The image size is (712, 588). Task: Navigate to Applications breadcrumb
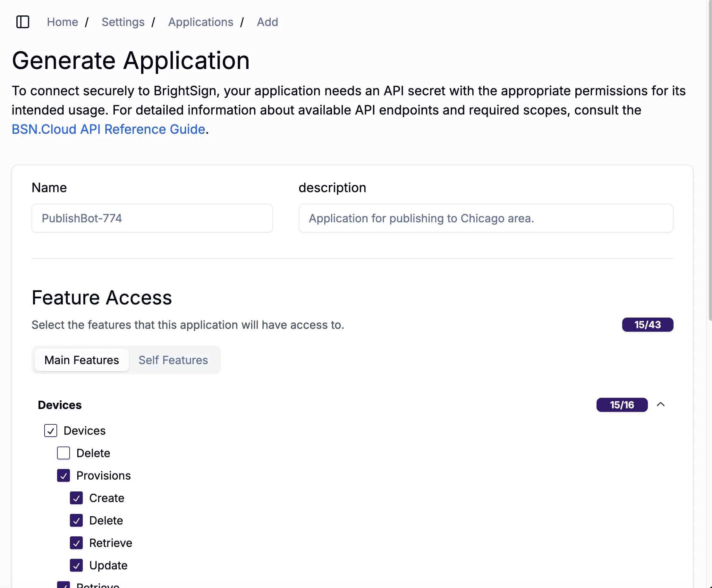pos(201,22)
